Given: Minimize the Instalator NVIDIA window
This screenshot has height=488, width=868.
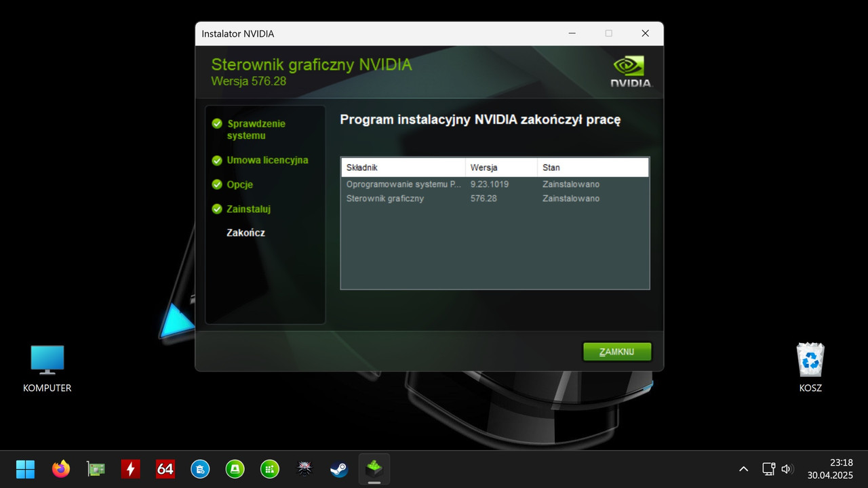Looking at the screenshot, I should click(572, 33).
